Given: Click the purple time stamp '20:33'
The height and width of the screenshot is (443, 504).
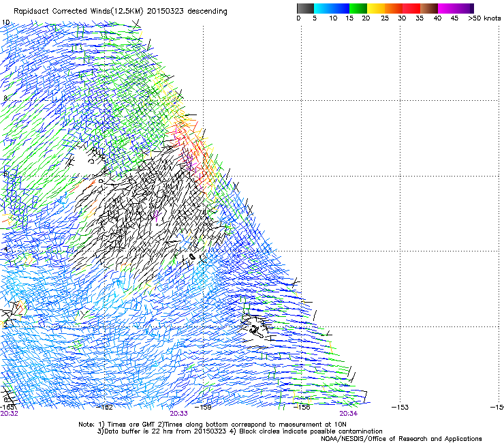Looking at the screenshot, I should tap(178, 414).
